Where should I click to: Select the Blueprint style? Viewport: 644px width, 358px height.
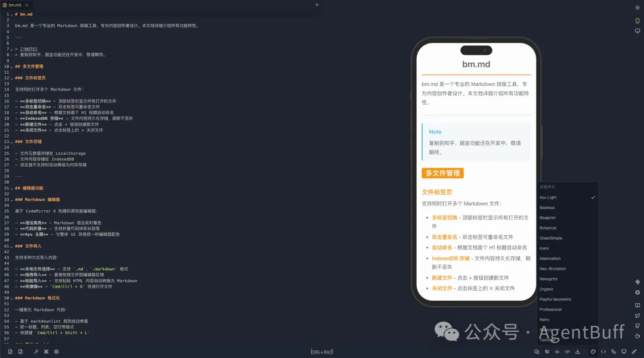567,218
